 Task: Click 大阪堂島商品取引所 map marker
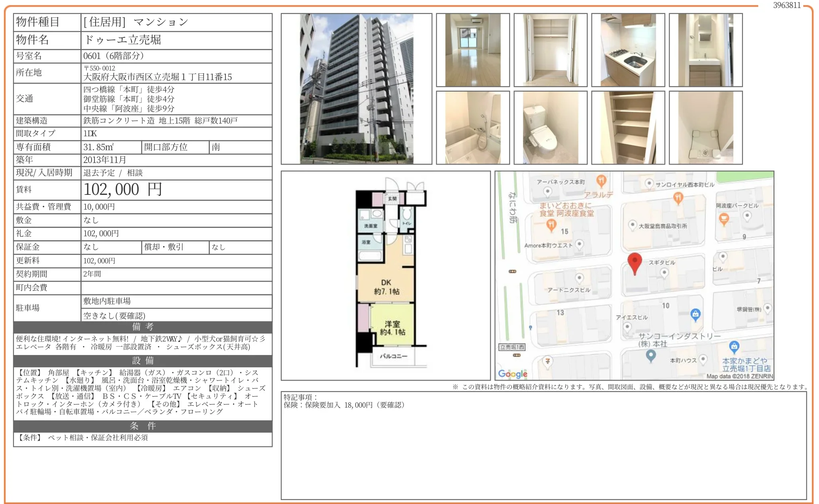[x=632, y=225]
